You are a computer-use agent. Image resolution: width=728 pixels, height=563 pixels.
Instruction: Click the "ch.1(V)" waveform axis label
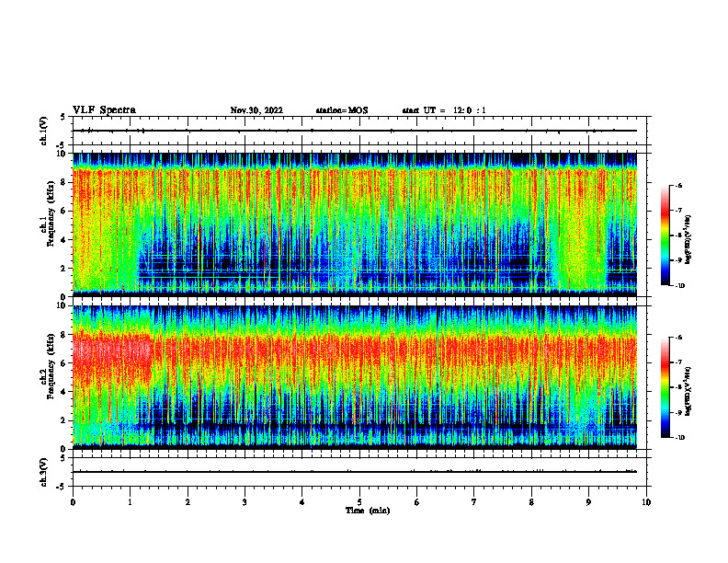click(x=44, y=131)
